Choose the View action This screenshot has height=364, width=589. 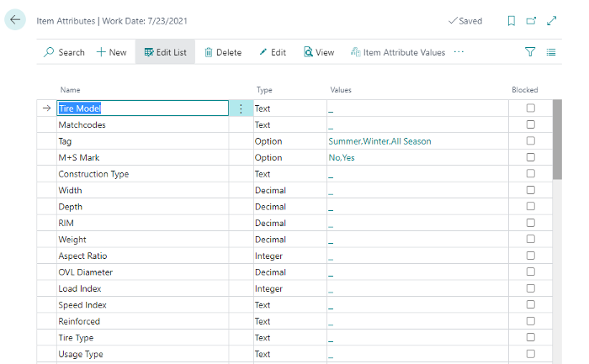point(319,52)
